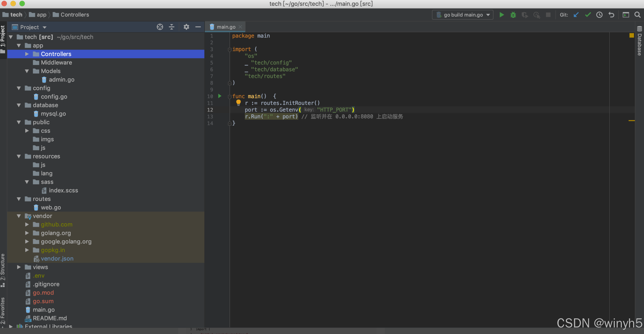Run the go build main.go configuration
This screenshot has width=644, height=334.
pos(502,15)
